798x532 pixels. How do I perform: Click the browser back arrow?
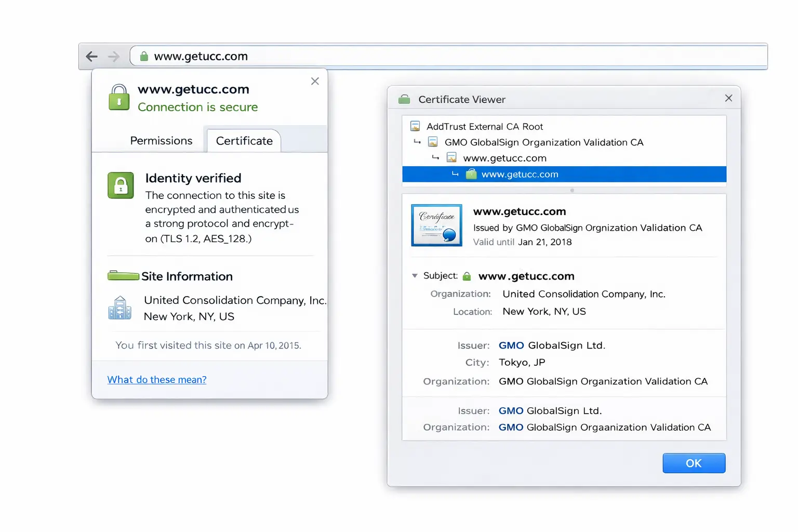pos(91,57)
